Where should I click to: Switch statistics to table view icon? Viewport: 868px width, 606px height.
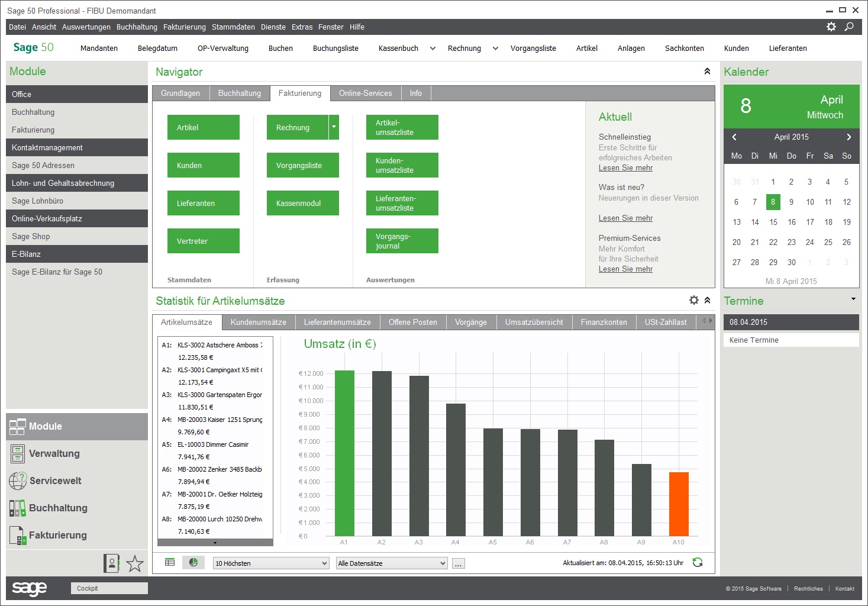(x=170, y=563)
